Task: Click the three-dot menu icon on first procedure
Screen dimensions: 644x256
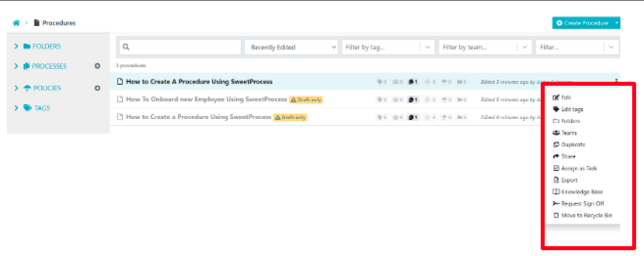Action: [x=616, y=81]
